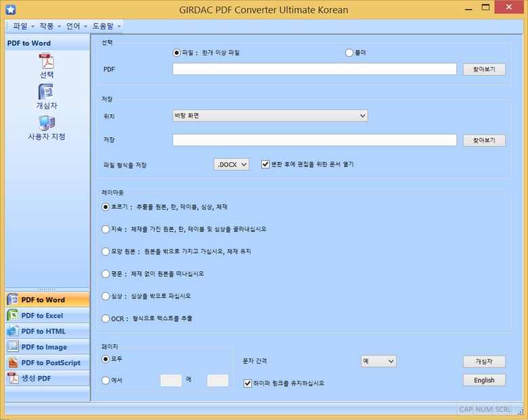
Task: Click 찾아보기 button next to 저장 field
Action: point(484,140)
